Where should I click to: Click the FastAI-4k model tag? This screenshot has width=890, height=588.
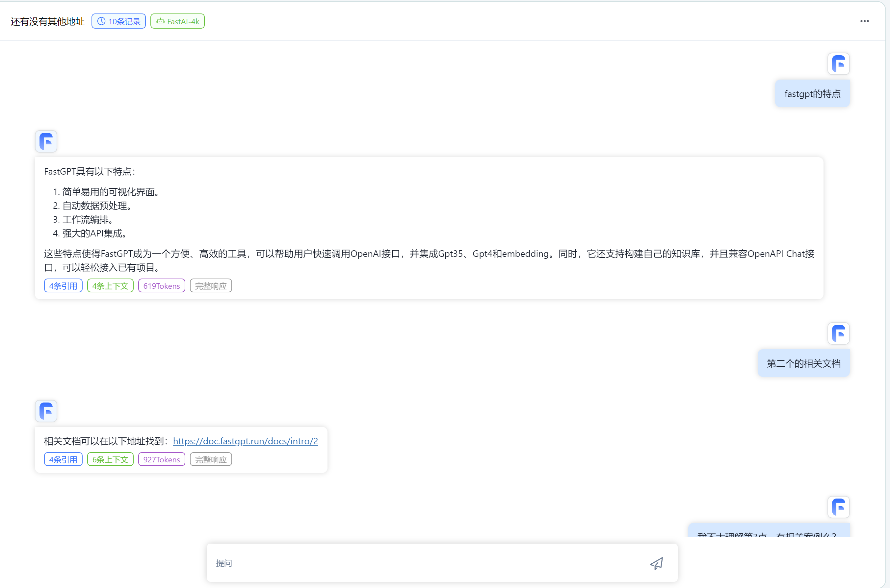coord(177,21)
